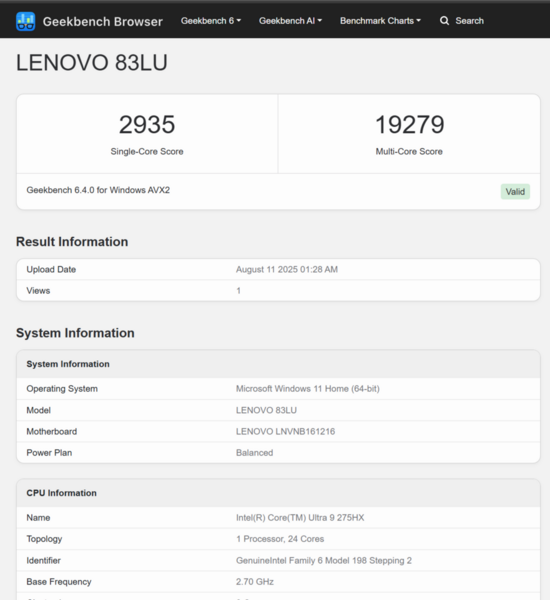
Task: Click the green Valid badge
Action: pyautogui.click(x=515, y=191)
